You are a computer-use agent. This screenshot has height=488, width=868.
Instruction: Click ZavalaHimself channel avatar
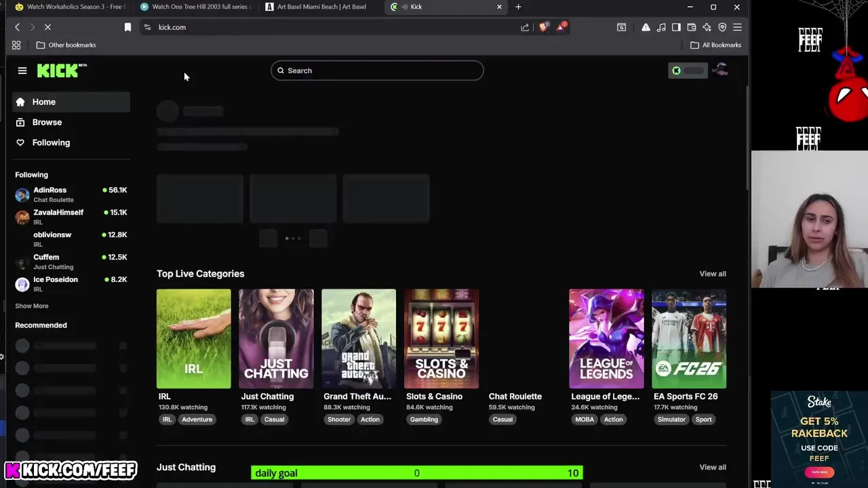pos(22,218)
